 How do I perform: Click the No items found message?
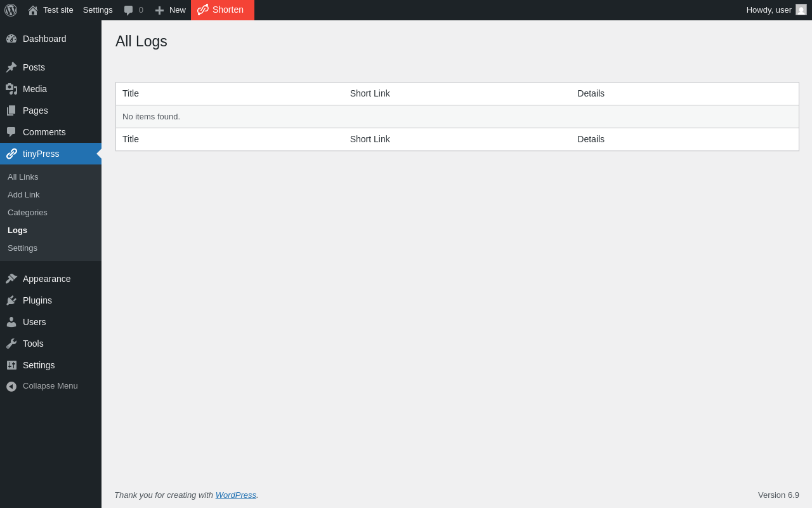pyautogui.click(x=151, y=117)
